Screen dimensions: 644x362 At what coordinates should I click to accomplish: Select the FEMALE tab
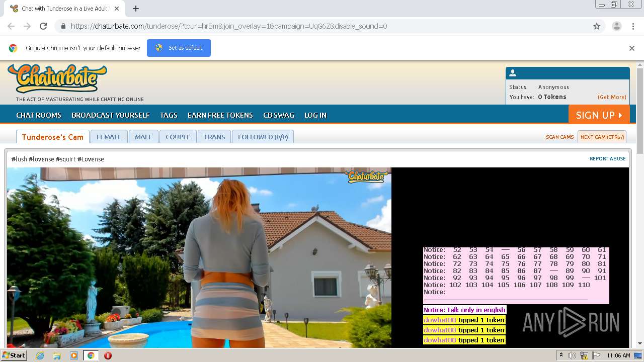pos(109,137)
